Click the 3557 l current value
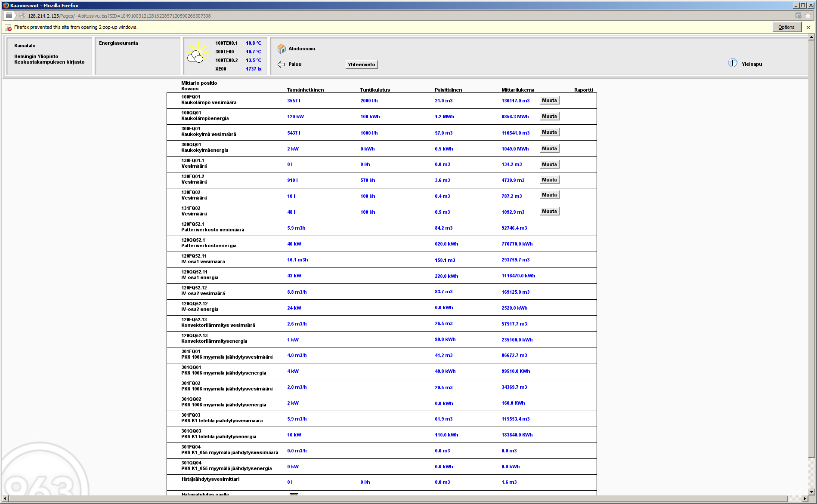This screenshot has width=817, height=504. pyautogui.click(x=294, y=101)
